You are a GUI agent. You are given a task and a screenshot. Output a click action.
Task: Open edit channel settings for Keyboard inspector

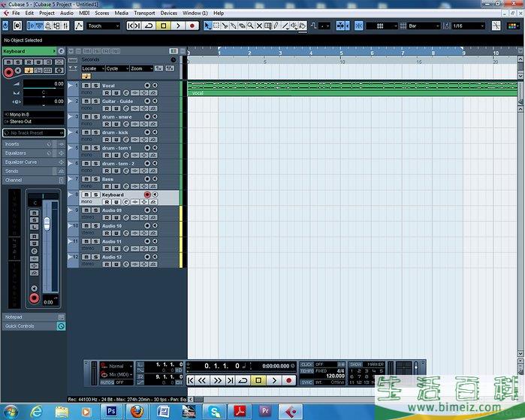coord(61,51)
